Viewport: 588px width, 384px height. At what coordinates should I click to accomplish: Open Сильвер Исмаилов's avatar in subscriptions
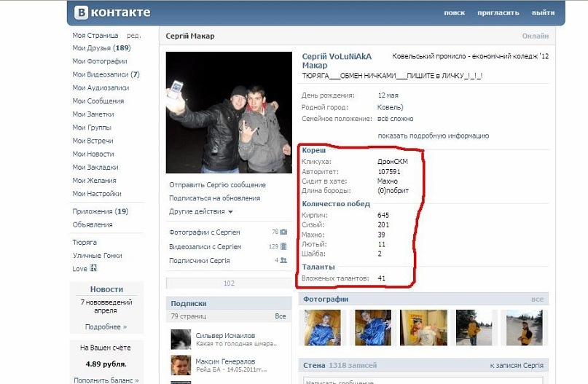[181, 339]
